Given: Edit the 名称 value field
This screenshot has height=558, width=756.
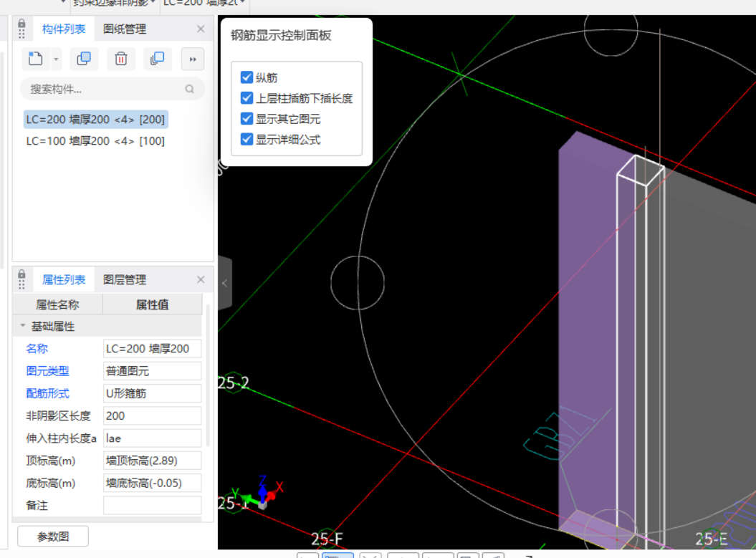Looking at the screenshot, I should pos(153,348).
